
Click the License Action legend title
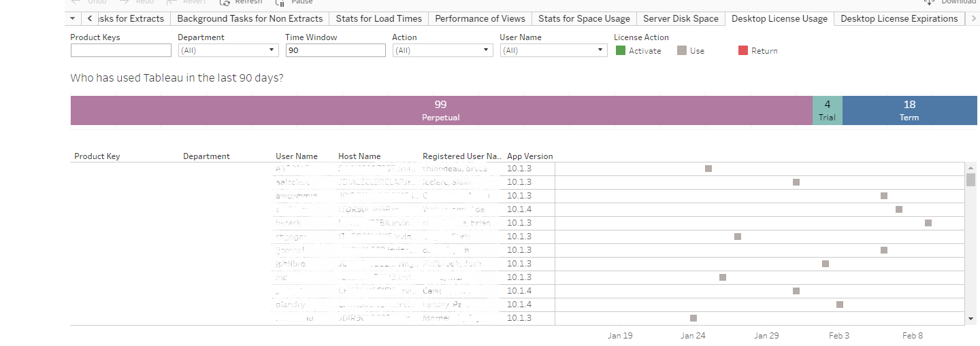pos(641,37)
